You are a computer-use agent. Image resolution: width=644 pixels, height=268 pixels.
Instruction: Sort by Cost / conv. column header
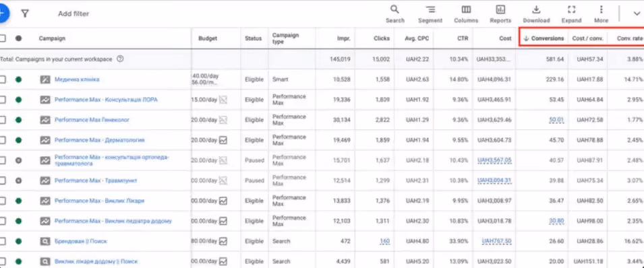pyautogui.click(x=588, y=38)
